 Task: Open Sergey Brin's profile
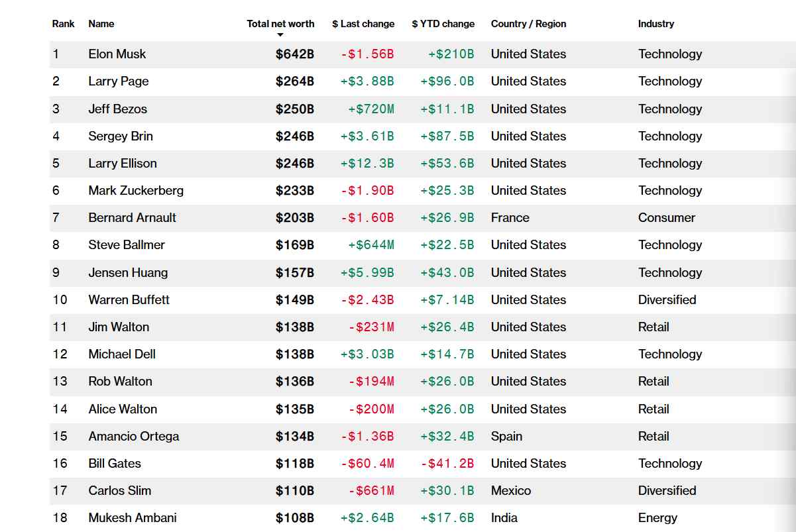point(121,136)
